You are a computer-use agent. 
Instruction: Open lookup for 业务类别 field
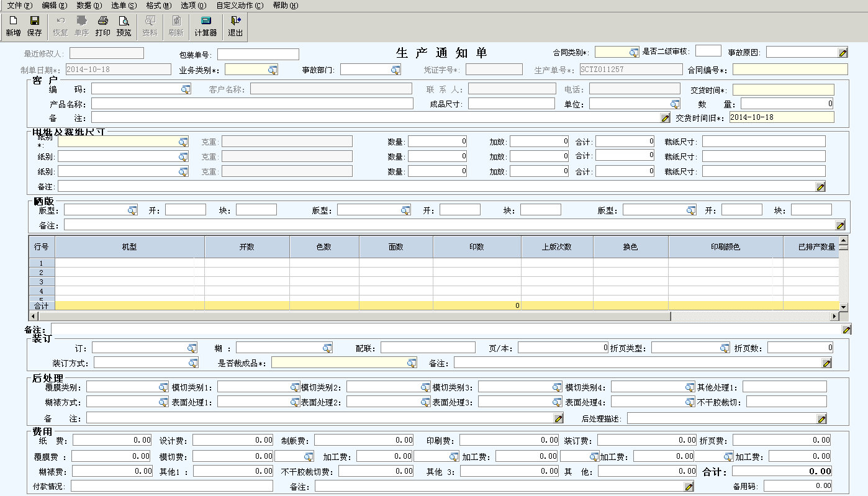click(x=272, y=70)
